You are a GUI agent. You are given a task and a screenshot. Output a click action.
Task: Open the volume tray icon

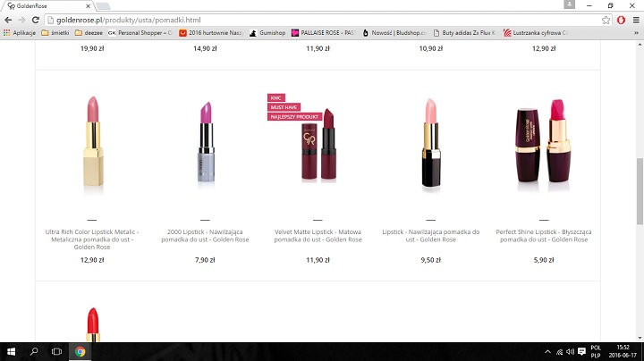click(x=570, y=351)
